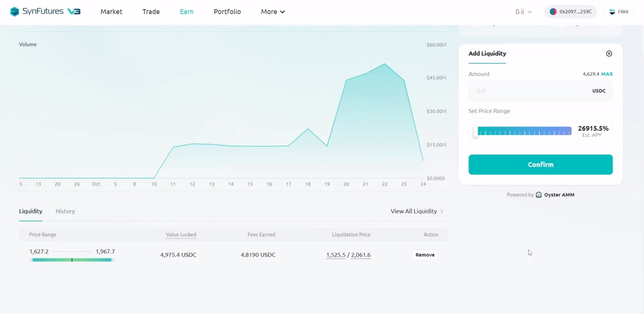
Task: Expand the network selector dropdown
Action: 523,12
